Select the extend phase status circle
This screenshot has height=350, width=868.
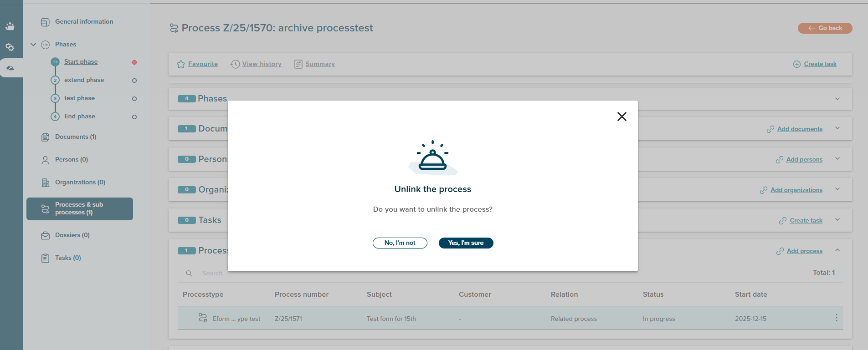pyautogui.click(x=134, y=81)
